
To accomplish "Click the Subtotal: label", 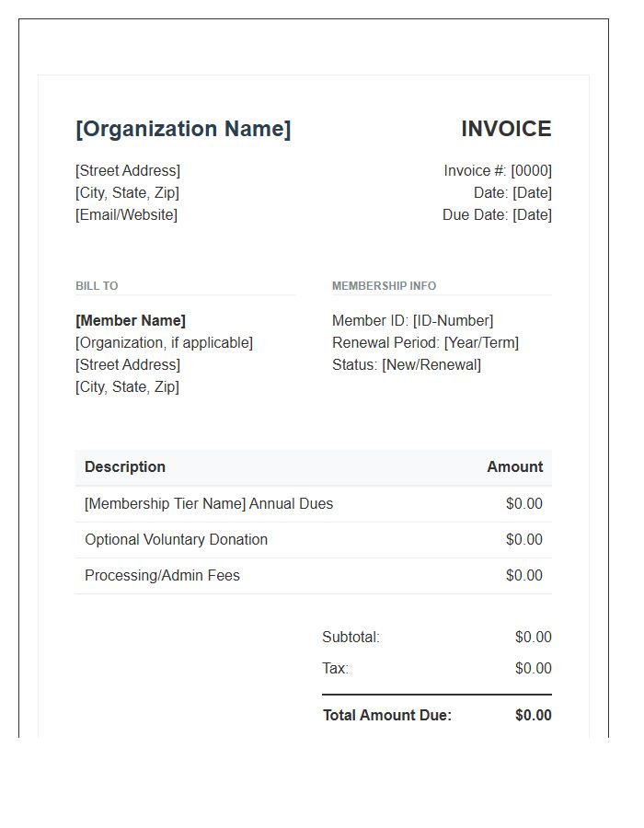I will [x=351, y=638].
